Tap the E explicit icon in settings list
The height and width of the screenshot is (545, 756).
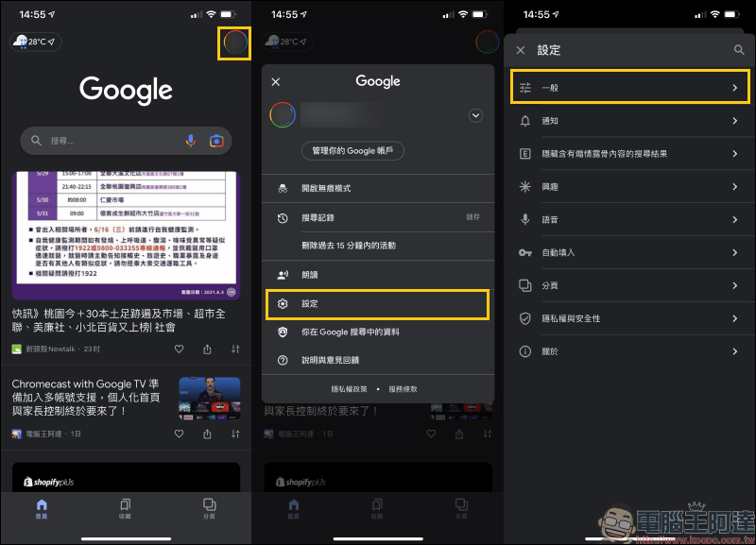pyautogui.click(x=525, y=154)
